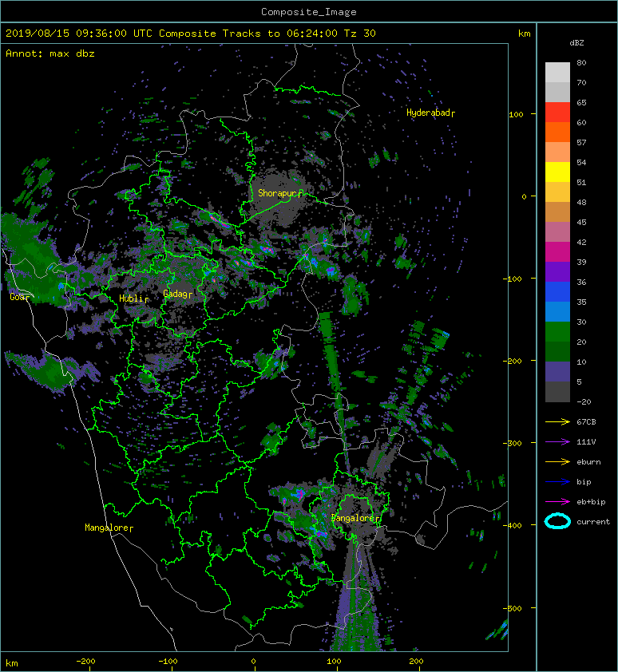Screen dimensions: 618x672
Task: Click the current legend label
Action: (593, 522)
